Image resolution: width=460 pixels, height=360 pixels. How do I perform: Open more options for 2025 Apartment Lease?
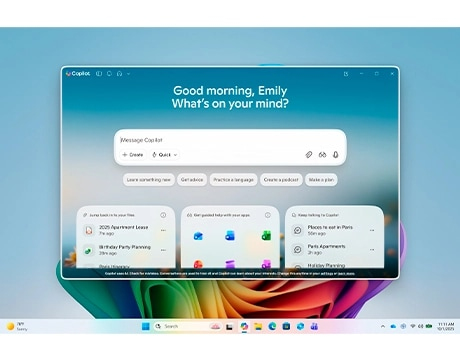coord(163,230)
